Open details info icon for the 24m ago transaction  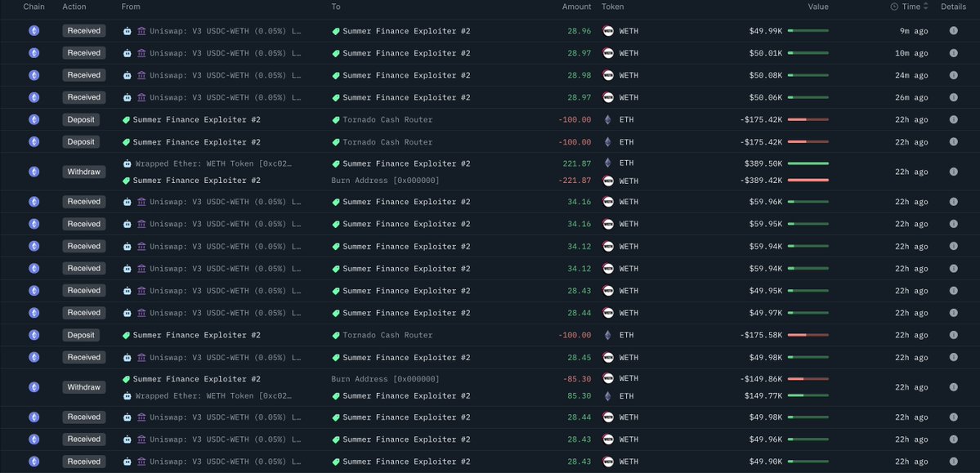click(953, 75)
